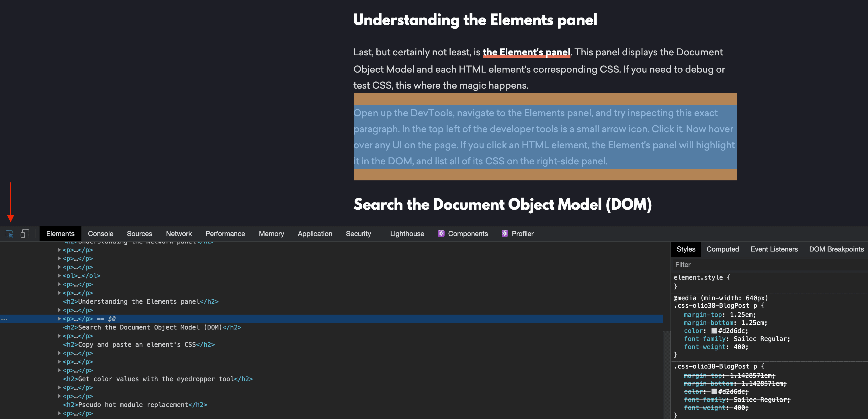
Task: Select the Styles pane tab
Action: (x=686, y=249)
